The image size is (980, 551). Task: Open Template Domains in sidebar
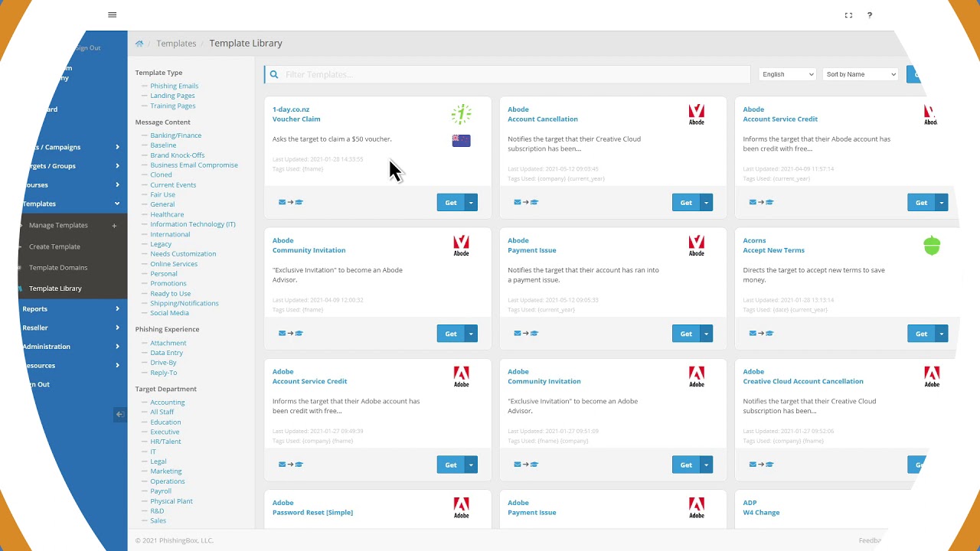(58, 268)
